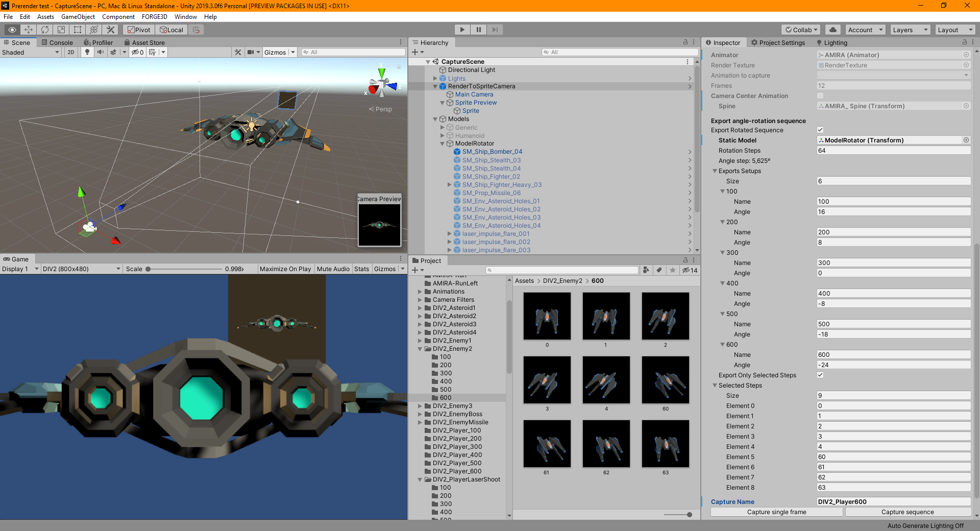Switch to the Lighting tab

831,42
